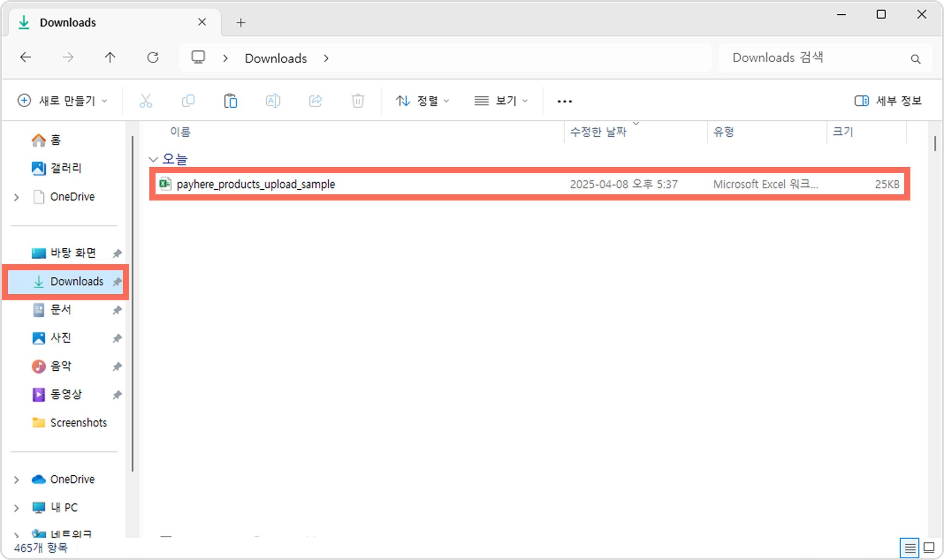Select Downloads in the sidebar
The image size is (944, 560).
tap(65, 282)
